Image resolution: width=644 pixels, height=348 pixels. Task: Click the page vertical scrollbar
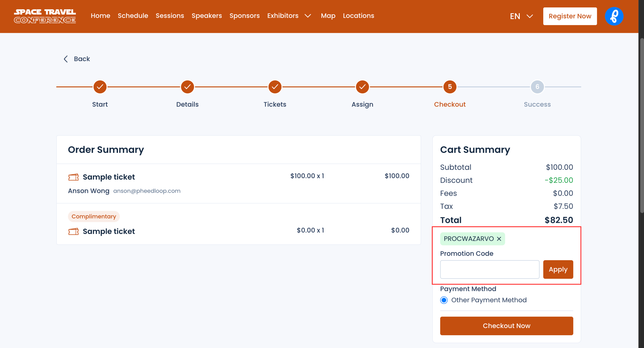pos(641,125)
